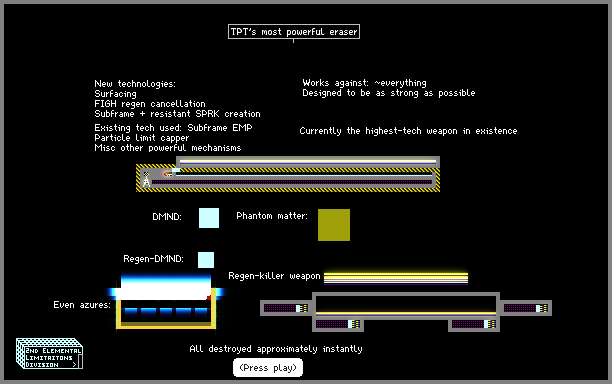
Task: Click the long purple strip inside the weapon
Action: point(292,182)
